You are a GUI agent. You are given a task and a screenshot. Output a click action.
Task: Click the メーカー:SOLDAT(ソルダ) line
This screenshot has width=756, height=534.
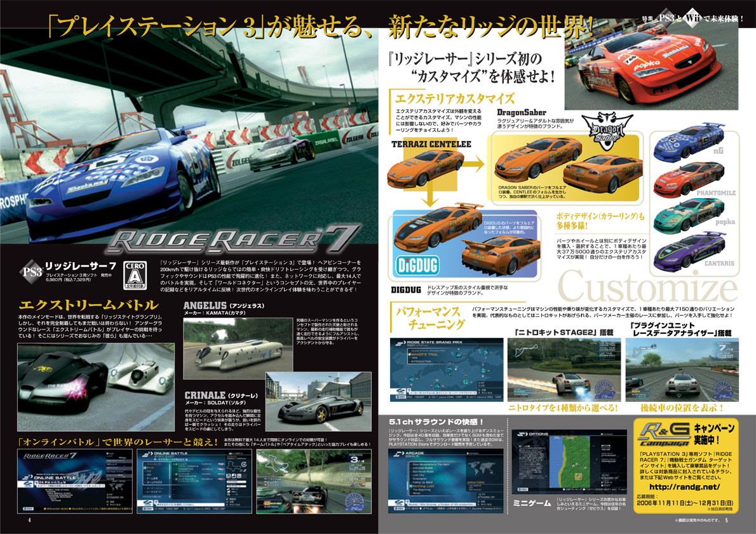pyautogui.click(x=215, y=403)
